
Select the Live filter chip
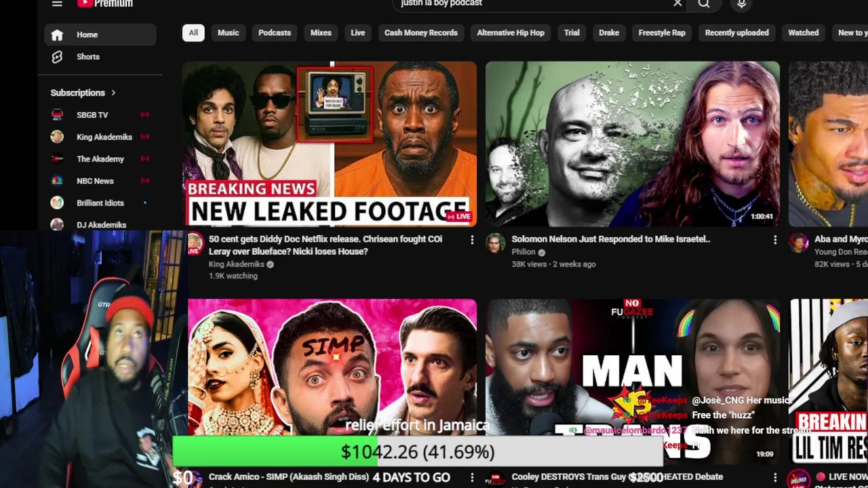(x=357, y=33)
